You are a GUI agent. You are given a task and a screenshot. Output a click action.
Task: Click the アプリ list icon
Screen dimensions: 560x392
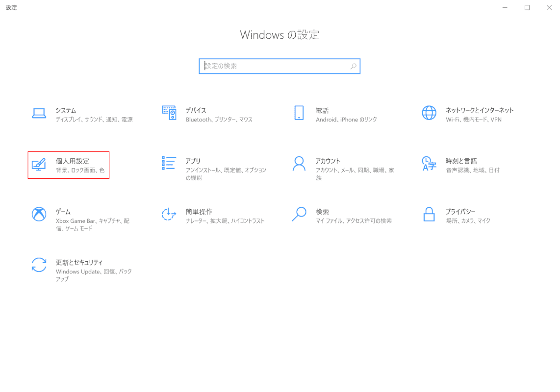point(169,163)
